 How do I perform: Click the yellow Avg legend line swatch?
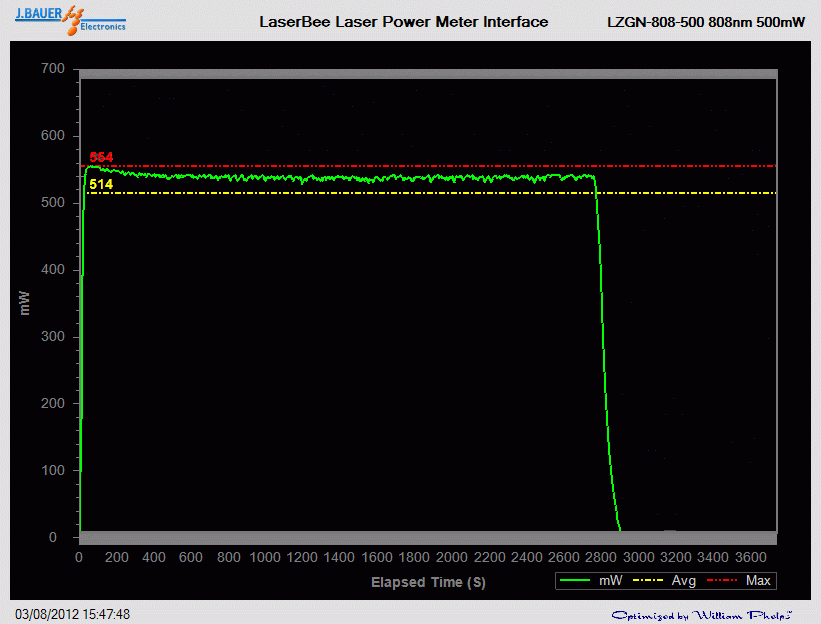pyautogui.click(x=650, y=580)
